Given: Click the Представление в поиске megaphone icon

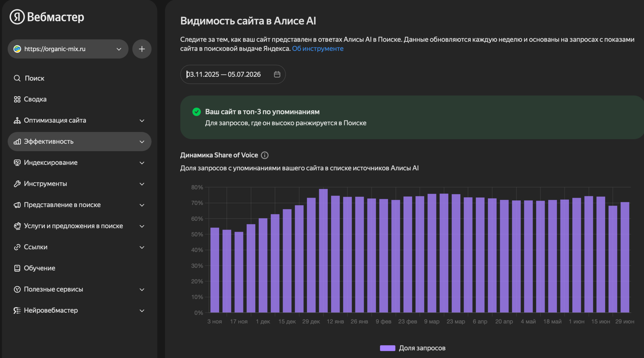Looking at the screenshot, I should click(17, 205).
